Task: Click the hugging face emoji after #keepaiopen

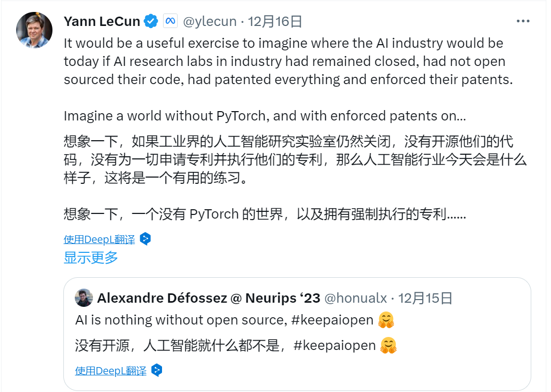Action: (x=386, y=319)
